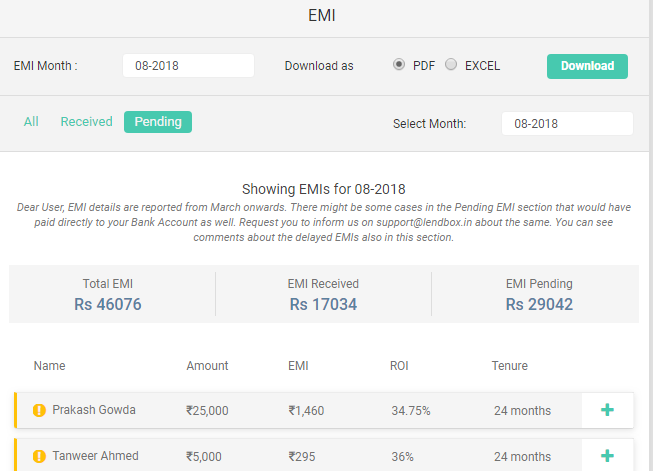Viewport: 653px width, 471px height.
Task: Click the Amount column header
Action: (207, 366)
